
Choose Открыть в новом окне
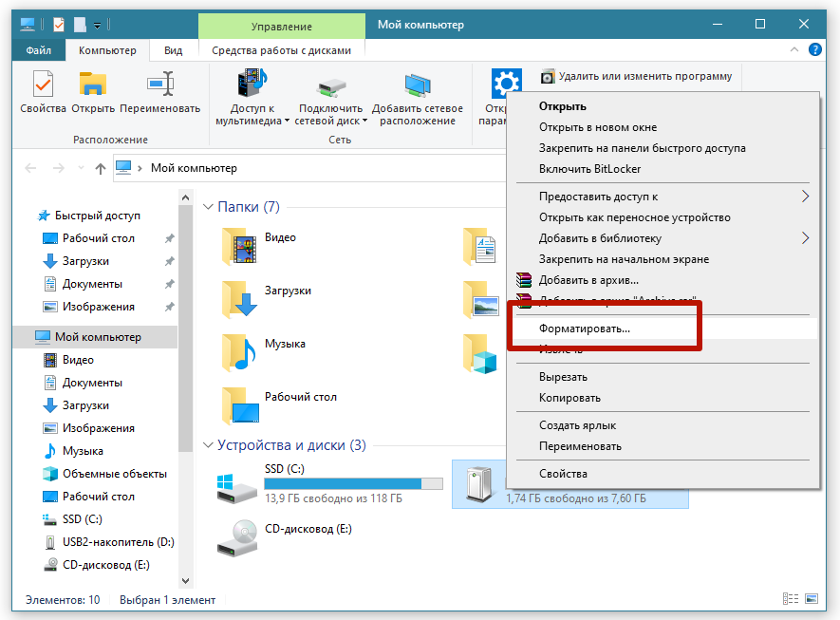click(x=663, y=127)
